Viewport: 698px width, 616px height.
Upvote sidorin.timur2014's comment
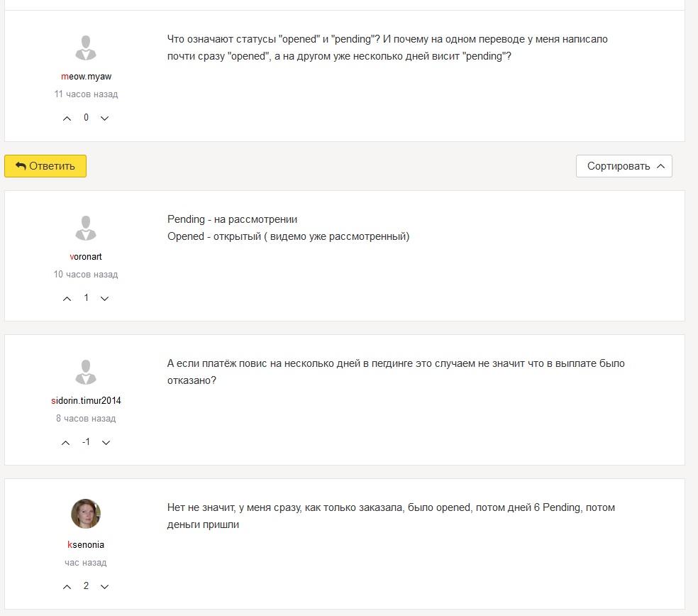[x=65, y=443]
